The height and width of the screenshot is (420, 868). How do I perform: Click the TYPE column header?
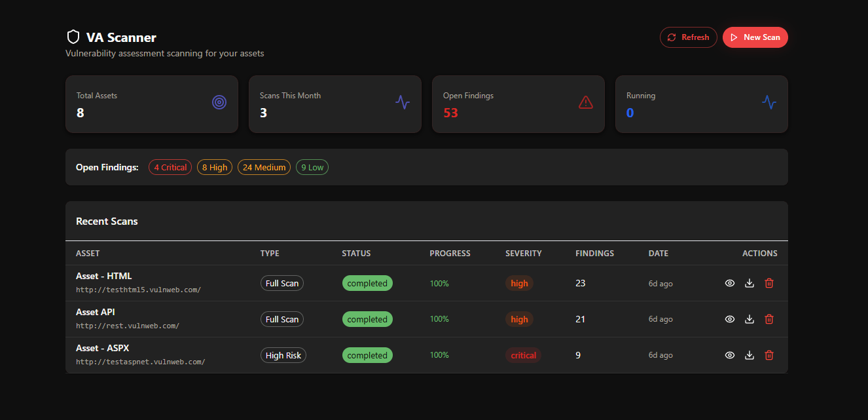(x=270, y=254)
